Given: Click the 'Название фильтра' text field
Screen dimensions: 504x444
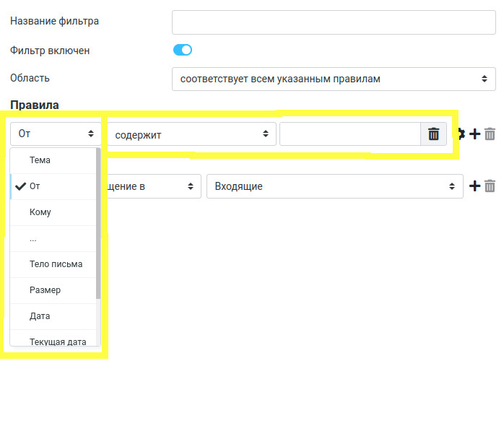Looking at the screenshot, I should [334, 22].
